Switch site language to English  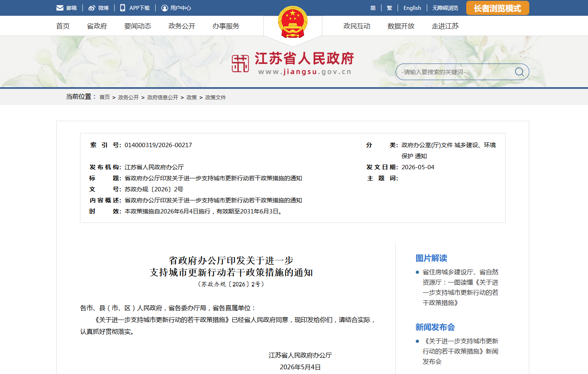pos(412,8)
